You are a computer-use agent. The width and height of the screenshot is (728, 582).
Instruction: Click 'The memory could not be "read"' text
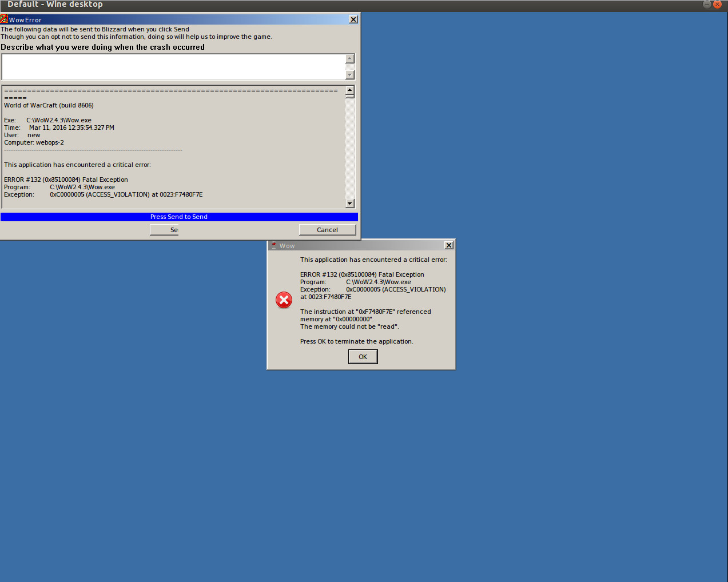click(x=349, y=326)
